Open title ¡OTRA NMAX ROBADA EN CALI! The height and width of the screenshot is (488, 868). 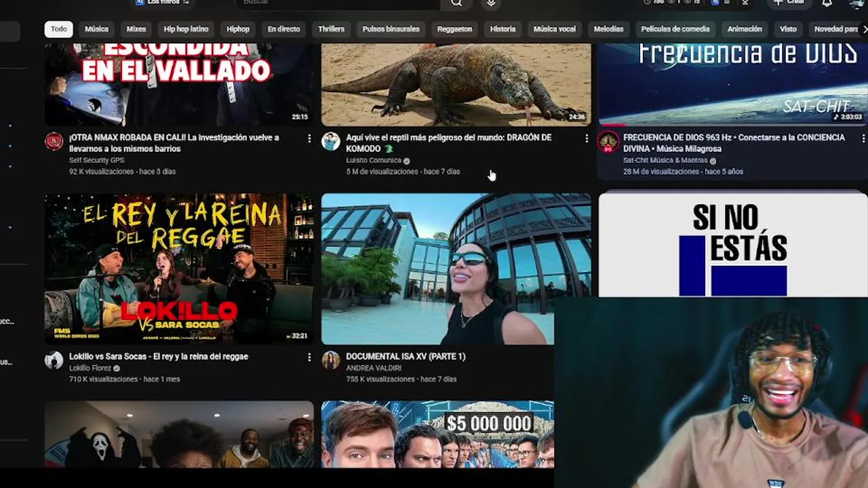(174, 143)
